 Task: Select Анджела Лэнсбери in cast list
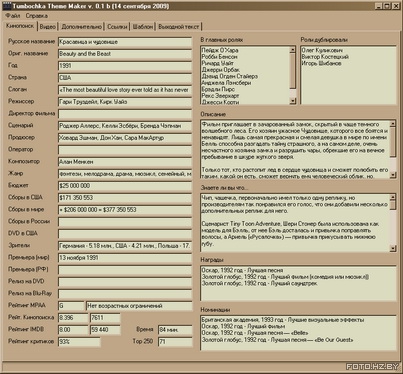click(226, 83)
